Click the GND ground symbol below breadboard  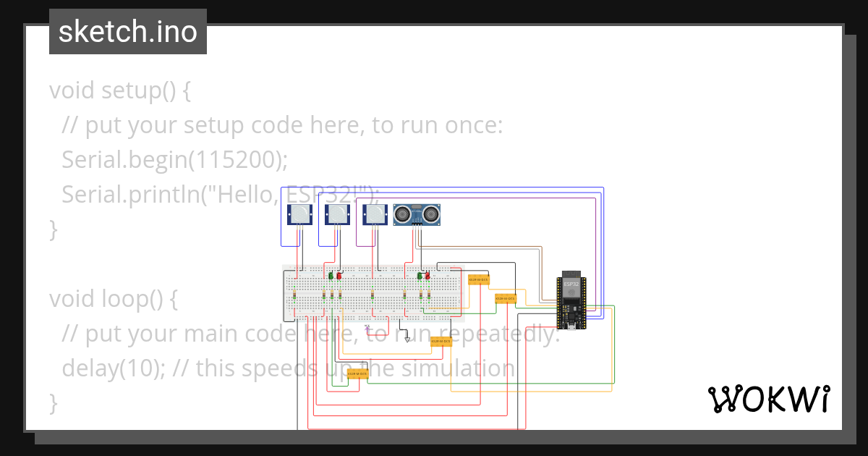pyautogui.click(x=407, y=339)
